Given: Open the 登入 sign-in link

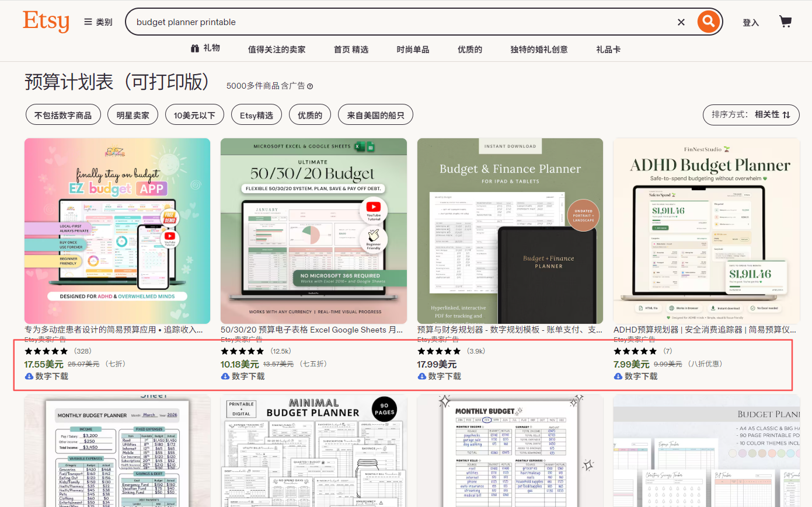Looking at the screenshot, I should (x=751, y=23).
